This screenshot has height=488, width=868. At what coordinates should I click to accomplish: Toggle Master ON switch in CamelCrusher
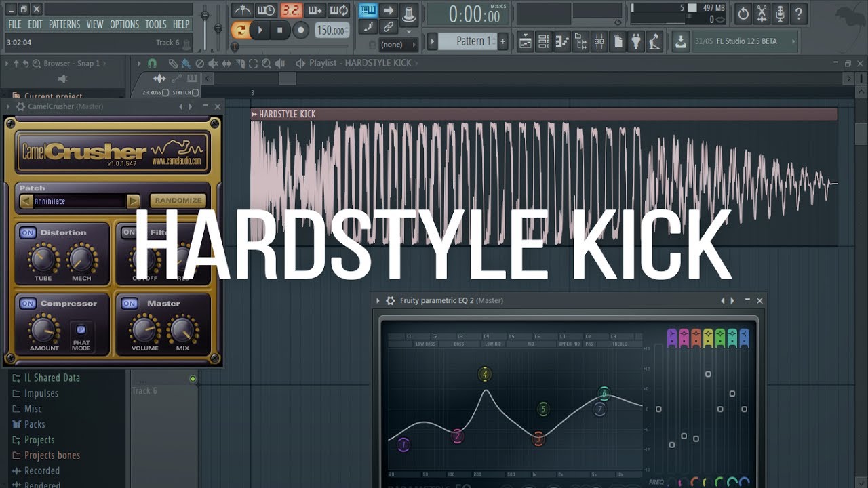(130, 304)
